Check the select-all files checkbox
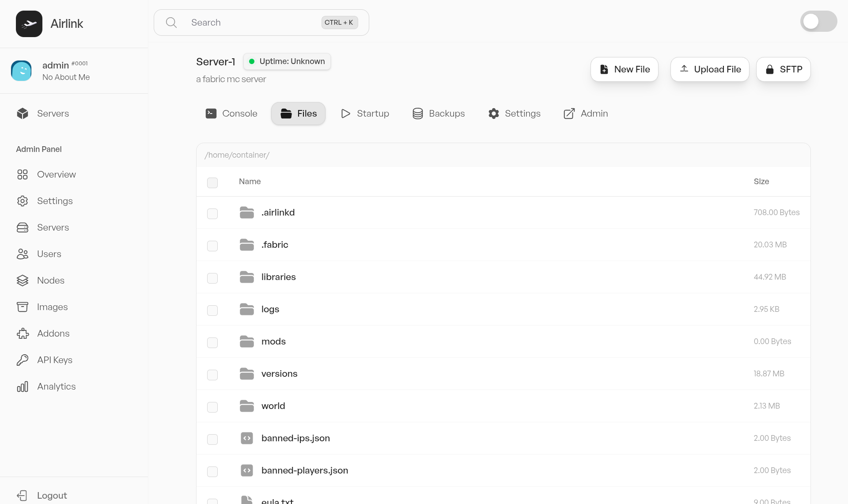The image size is (848, 504). click(x=212, y=182)
